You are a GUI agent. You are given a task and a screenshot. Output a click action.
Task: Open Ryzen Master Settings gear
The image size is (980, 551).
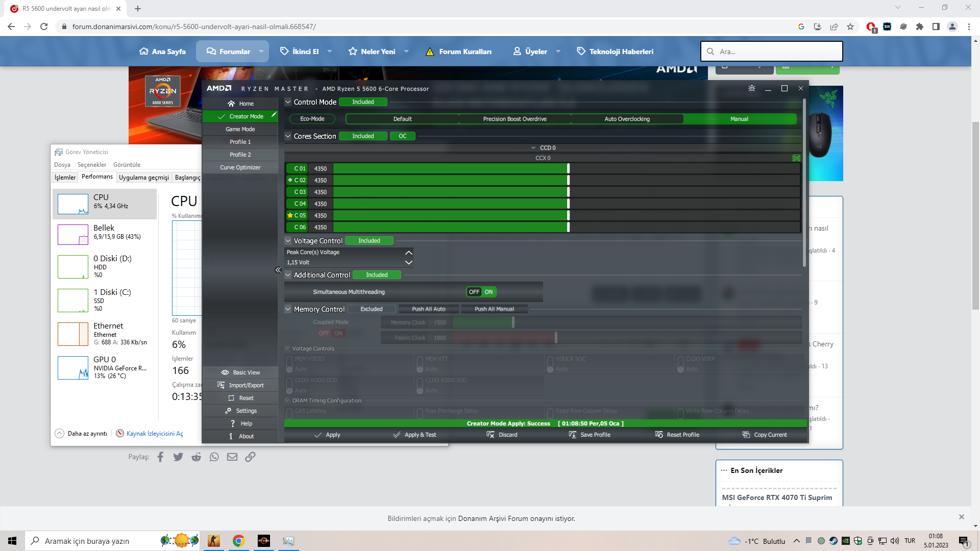coord(228,411)
